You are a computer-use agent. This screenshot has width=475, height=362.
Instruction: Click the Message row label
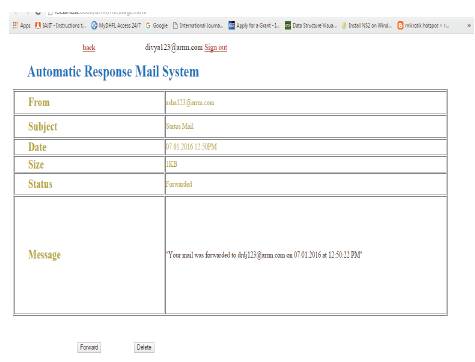pyautogui.click(x=45, y=255)
